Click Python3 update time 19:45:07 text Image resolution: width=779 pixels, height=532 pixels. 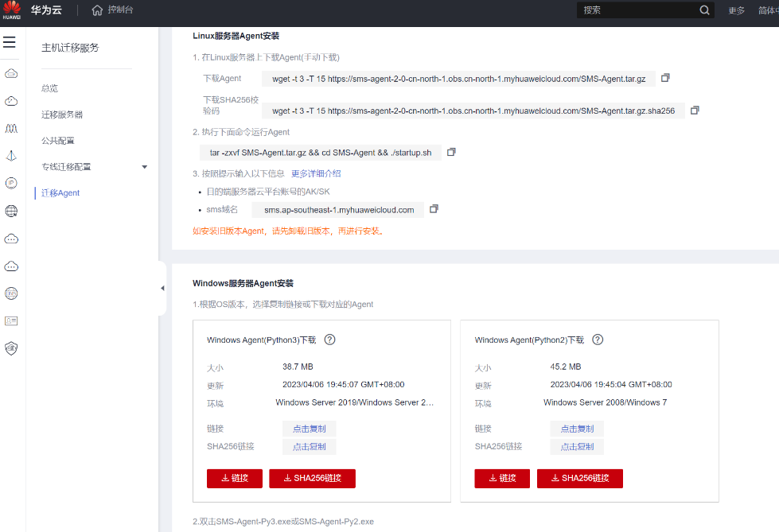[343, 384]
